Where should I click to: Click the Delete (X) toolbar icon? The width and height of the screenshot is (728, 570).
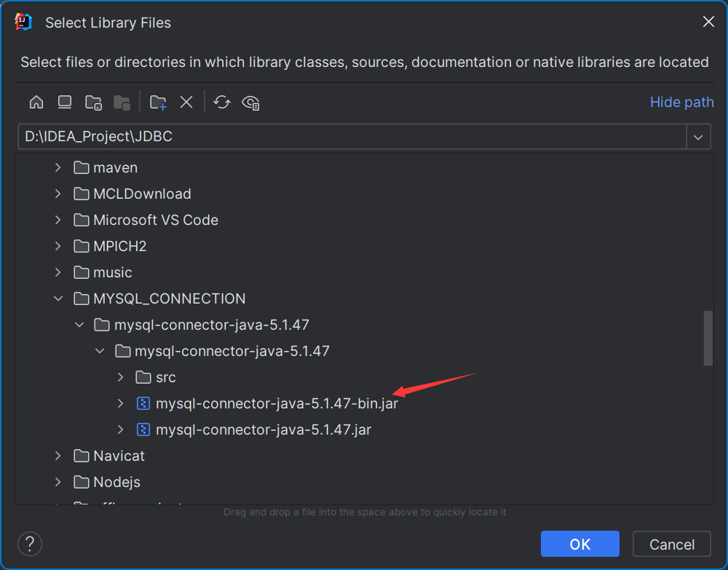(x=186, y=102)
